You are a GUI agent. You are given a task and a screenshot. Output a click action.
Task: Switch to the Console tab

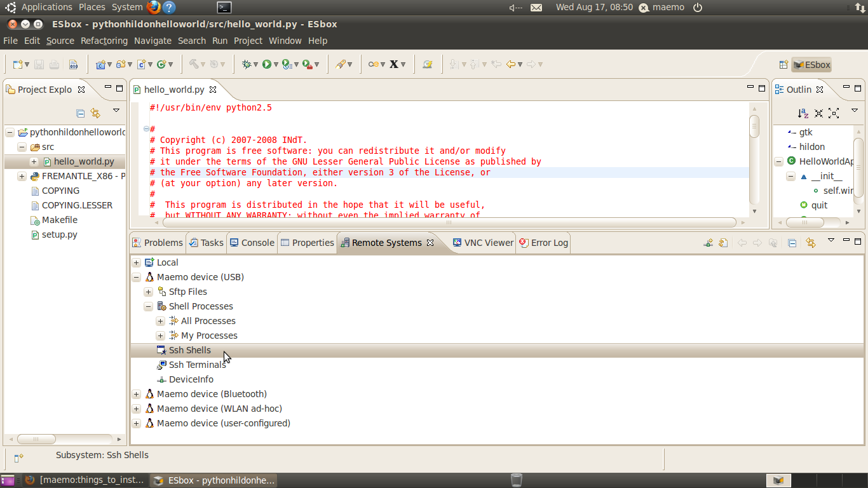[252, 243]
